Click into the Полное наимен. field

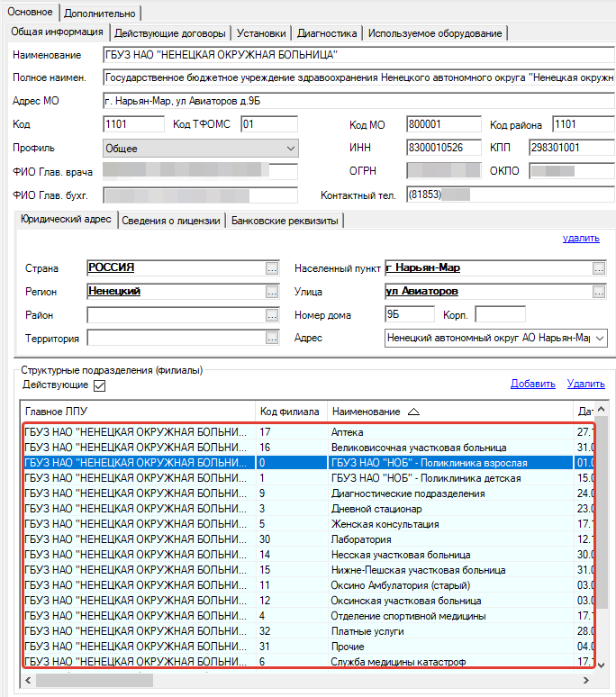pos(358,77)
